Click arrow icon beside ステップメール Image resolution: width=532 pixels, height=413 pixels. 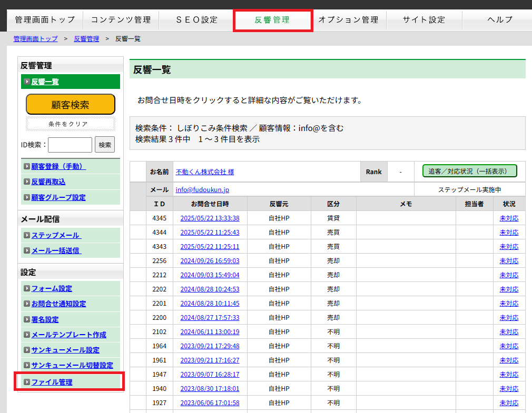pyautogui.click(x=27, y=235)
